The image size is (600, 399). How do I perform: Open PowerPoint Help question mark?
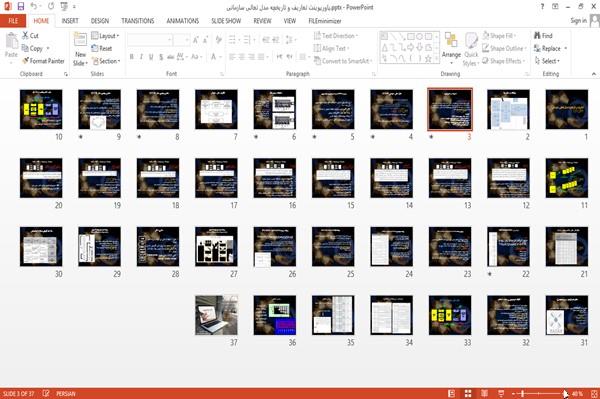coord(542,7)
